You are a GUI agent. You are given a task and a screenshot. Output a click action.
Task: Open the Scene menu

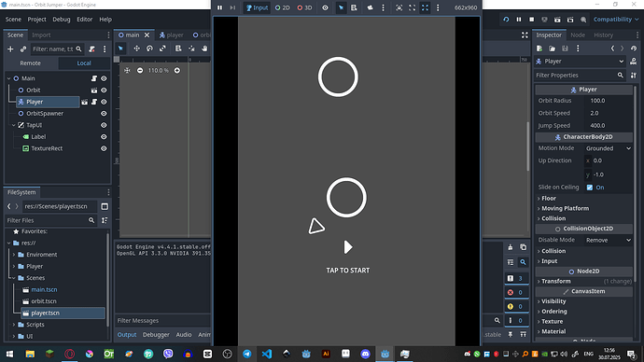pyautogui.click(x=13, y=20)
